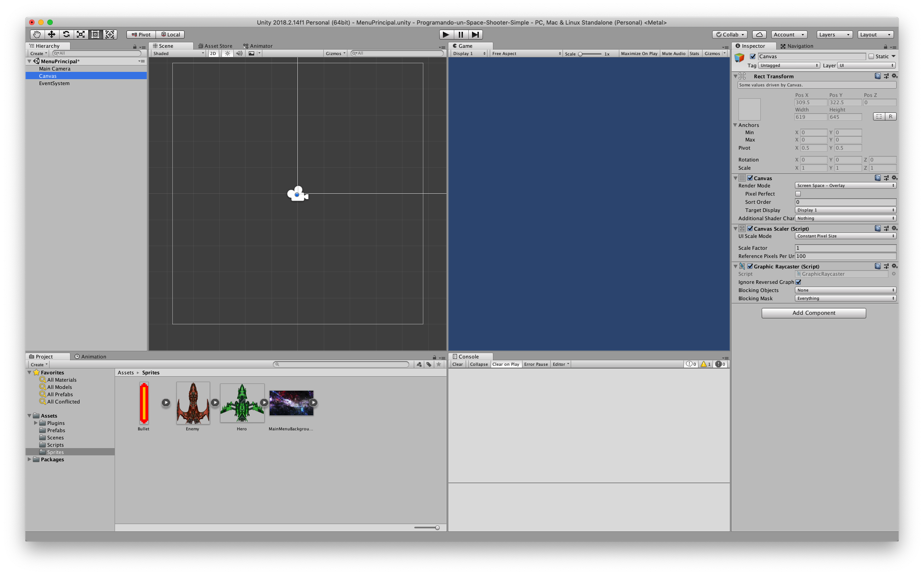The image size is (924, 575).
Task: Clear the Console with Clear button
Action: point(457,364)
